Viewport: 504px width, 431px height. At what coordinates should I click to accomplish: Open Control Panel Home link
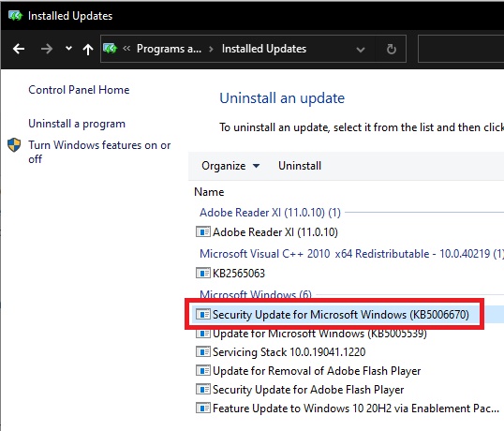[79, 90]
